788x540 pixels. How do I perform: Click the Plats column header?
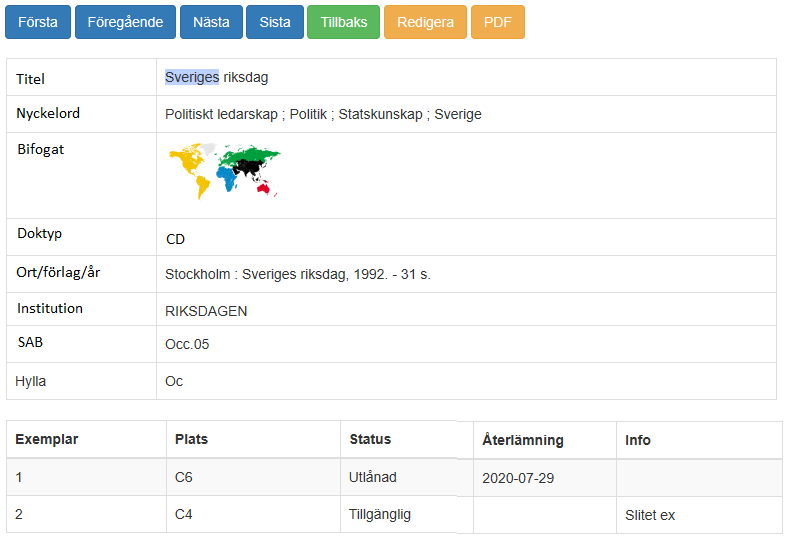pos(191,439)
